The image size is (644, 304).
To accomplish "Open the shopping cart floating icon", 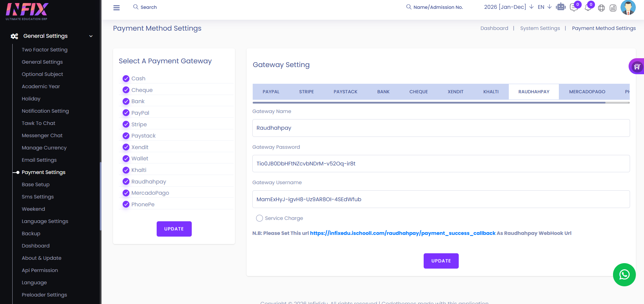I will (637, 66).
